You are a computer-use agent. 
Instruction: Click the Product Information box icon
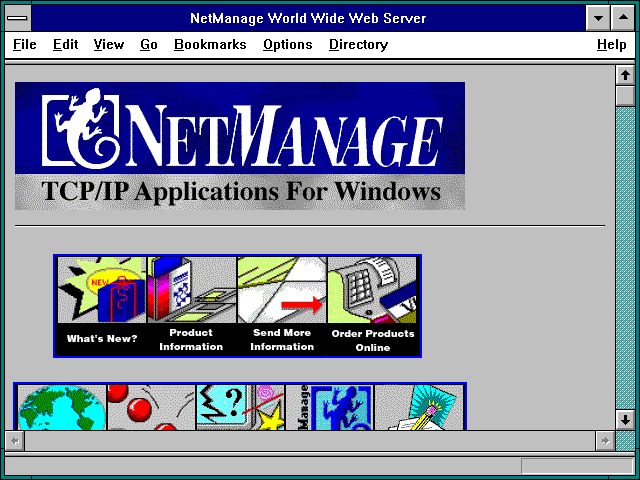pyautogui.click(x=192, y=290)
